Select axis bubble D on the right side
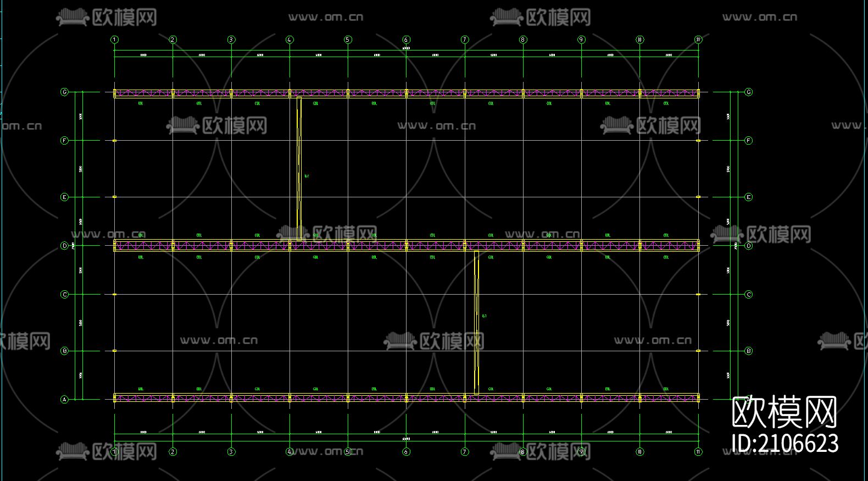This screenshot has width=868, height=481. [x=748, y=246]
